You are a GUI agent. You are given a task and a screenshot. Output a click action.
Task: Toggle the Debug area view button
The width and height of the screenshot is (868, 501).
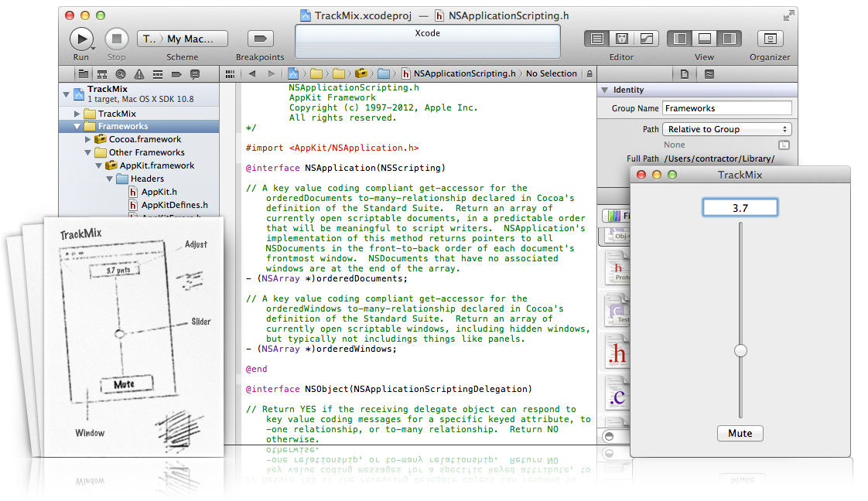tap(704, 39)
